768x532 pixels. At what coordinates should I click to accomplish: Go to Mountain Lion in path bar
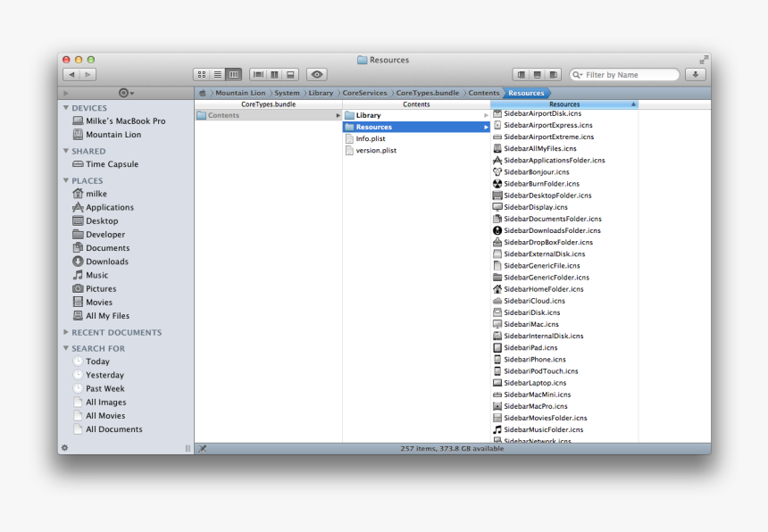[x=240, y=93]
